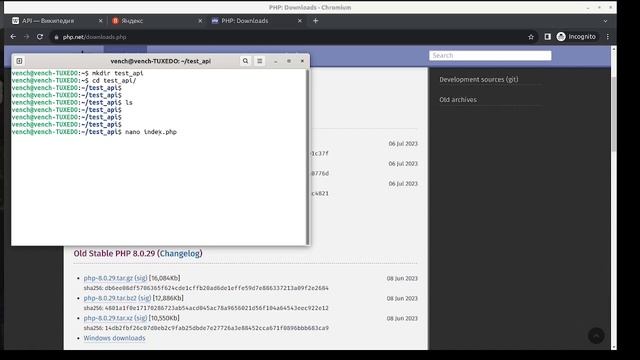Bookmark this page with star icon
640x360 pixels.
pos(531,37)
